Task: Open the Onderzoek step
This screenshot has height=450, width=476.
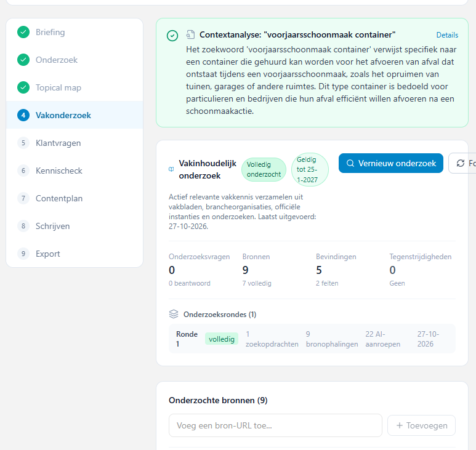Action: point(75,60)
